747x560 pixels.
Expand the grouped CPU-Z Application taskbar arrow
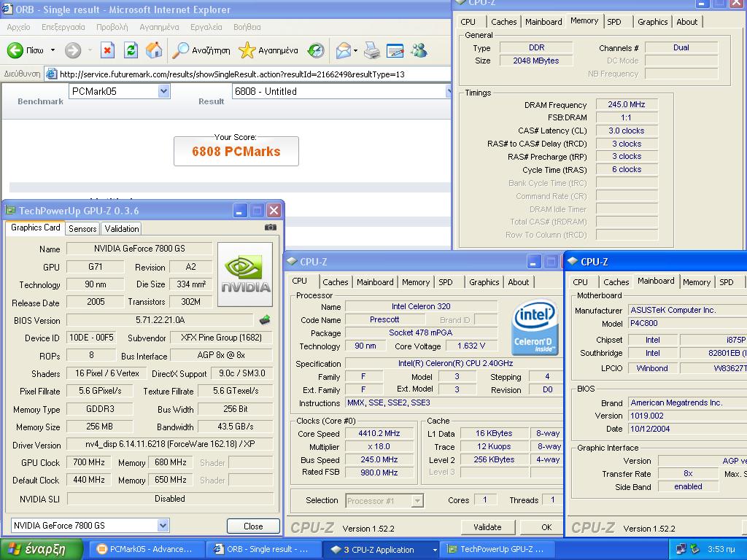(435, 550)
